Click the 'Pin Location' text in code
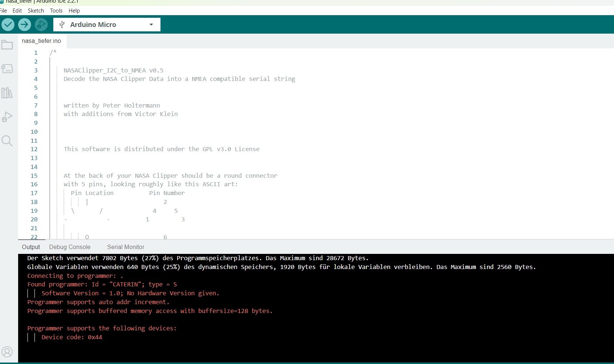The image size is (614, 364). point(92,193)
